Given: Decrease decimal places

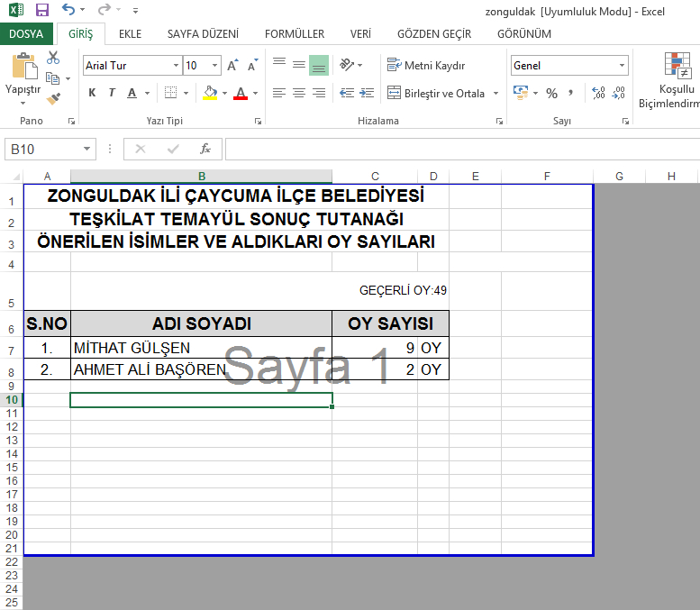Looking at the screenshot, I should coord(618,93).
